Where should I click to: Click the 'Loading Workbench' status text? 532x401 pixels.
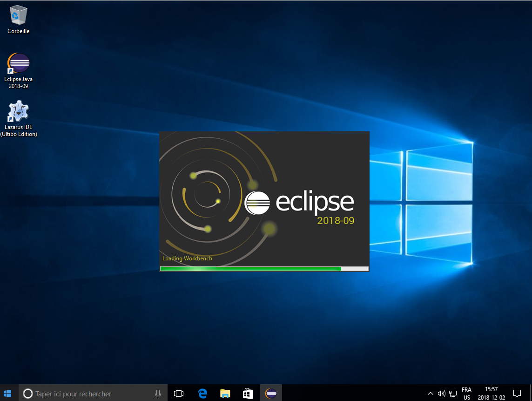click(x=187, y=258)
